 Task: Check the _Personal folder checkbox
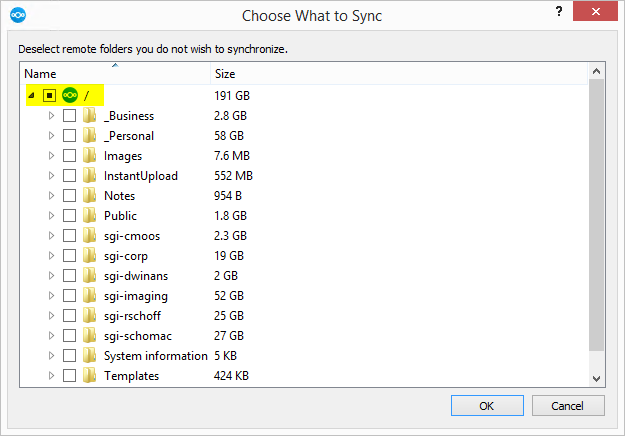(69, 136)
